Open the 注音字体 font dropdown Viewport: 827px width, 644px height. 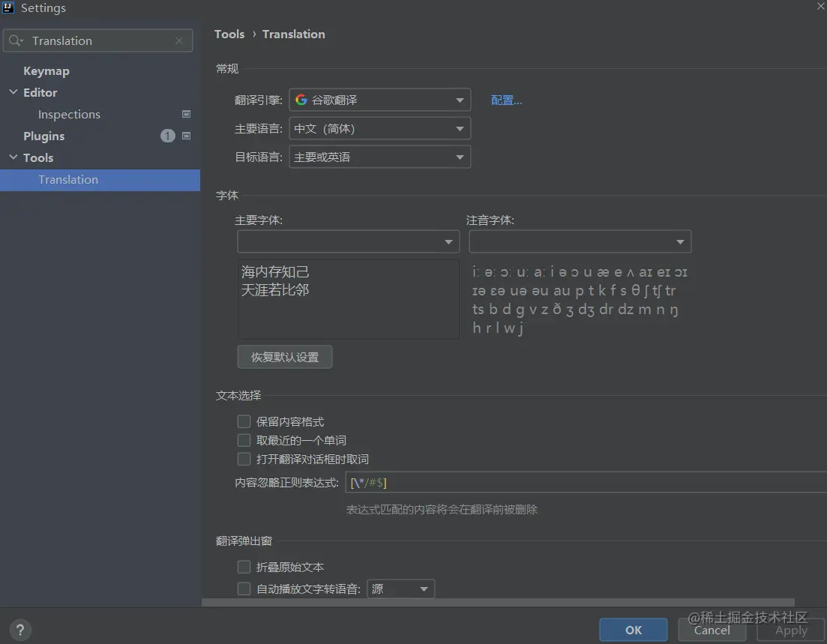[x=580, y=241]
